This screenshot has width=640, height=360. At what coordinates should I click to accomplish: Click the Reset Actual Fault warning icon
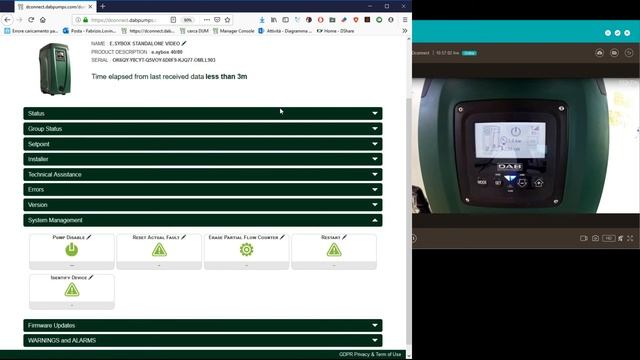[x=159, y=249]
